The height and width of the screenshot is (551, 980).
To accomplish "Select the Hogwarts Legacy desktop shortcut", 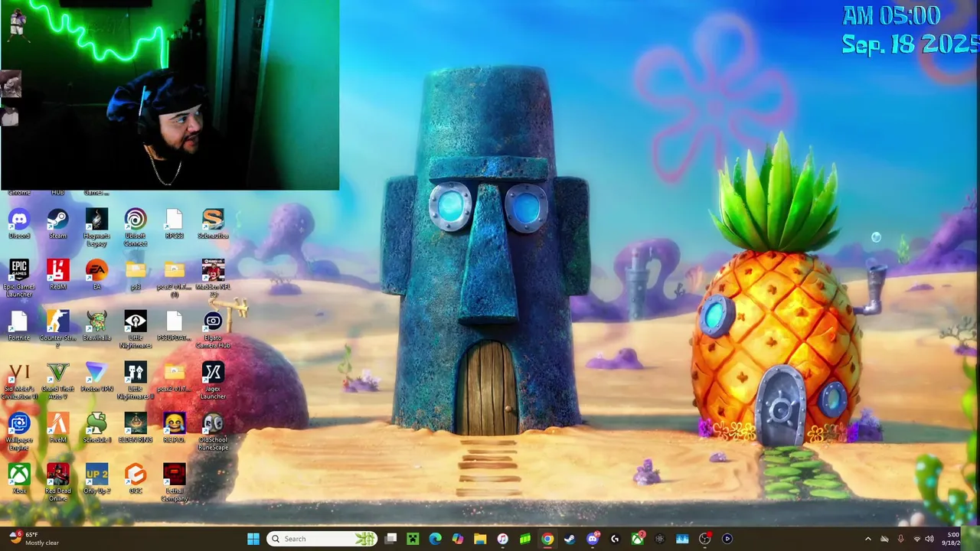I will 96,227.
